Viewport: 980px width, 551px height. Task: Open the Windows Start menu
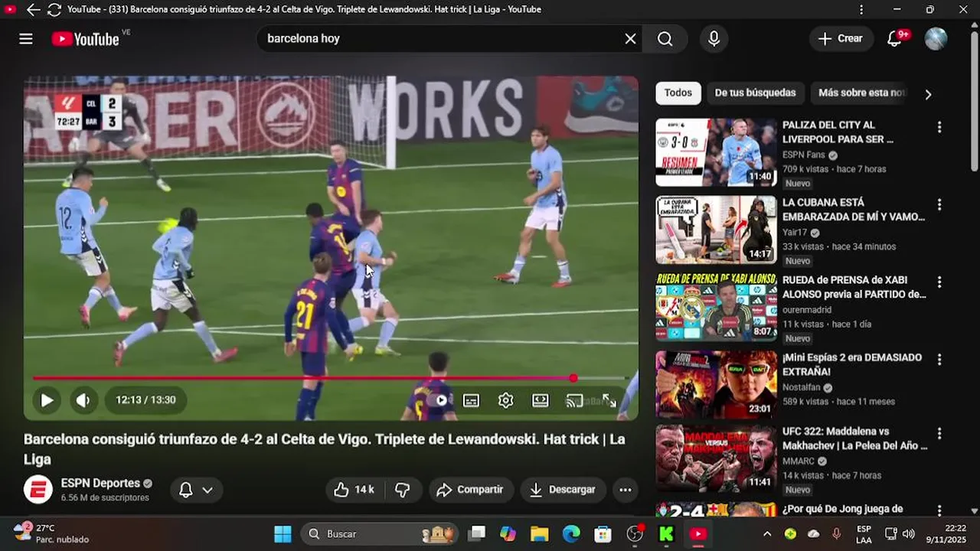pos(283,533)
